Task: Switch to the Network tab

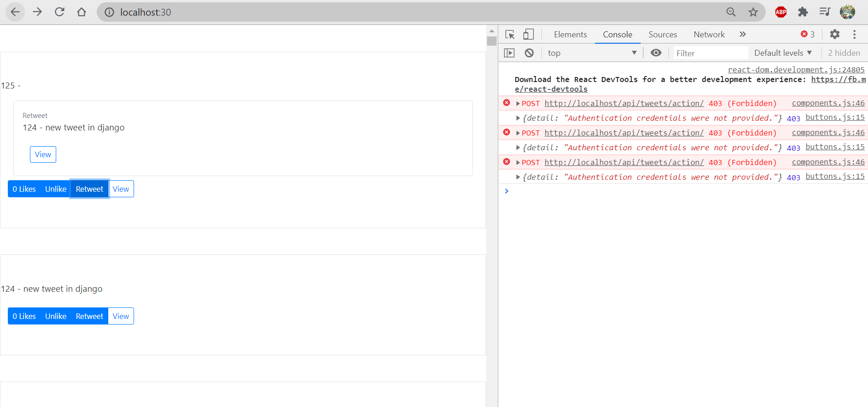Action: pos(709,35)
